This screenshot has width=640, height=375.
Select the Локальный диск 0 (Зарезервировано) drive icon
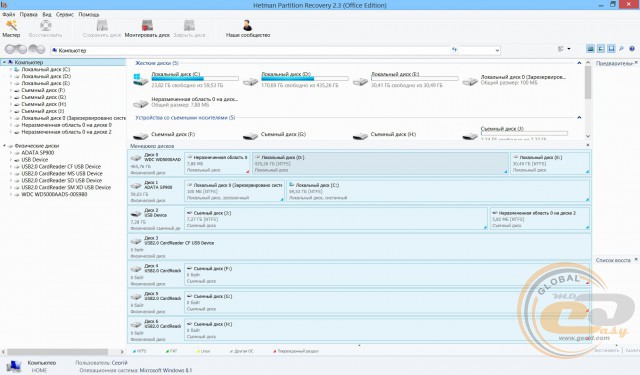pyautogui.click(x=470, y=82)
